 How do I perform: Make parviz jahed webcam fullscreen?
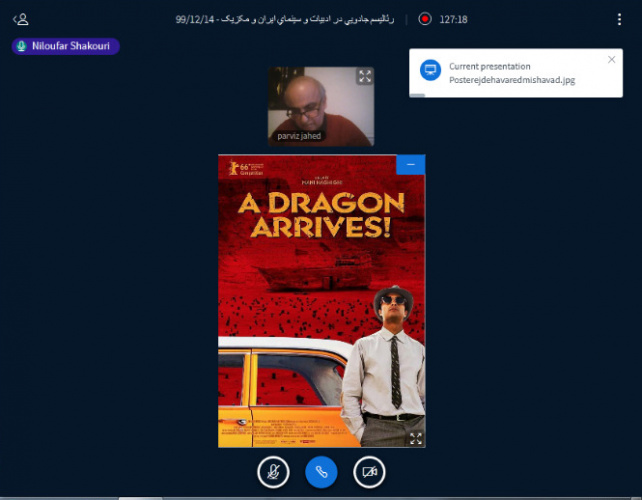(364, 77)
